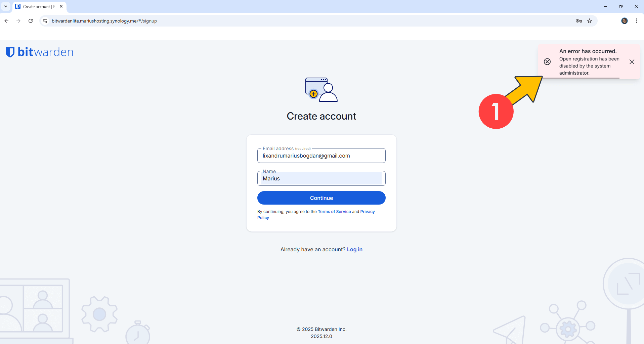This screenshot has width=644, height=344.
Task: Open the password manager key icon in address bar
Action: coord(578,21)
